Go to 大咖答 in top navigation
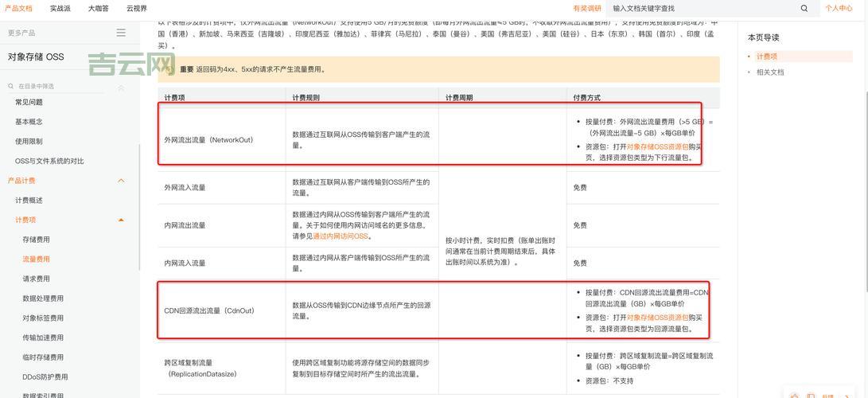Screen dimensions: 868x398 tap(98, 8)
